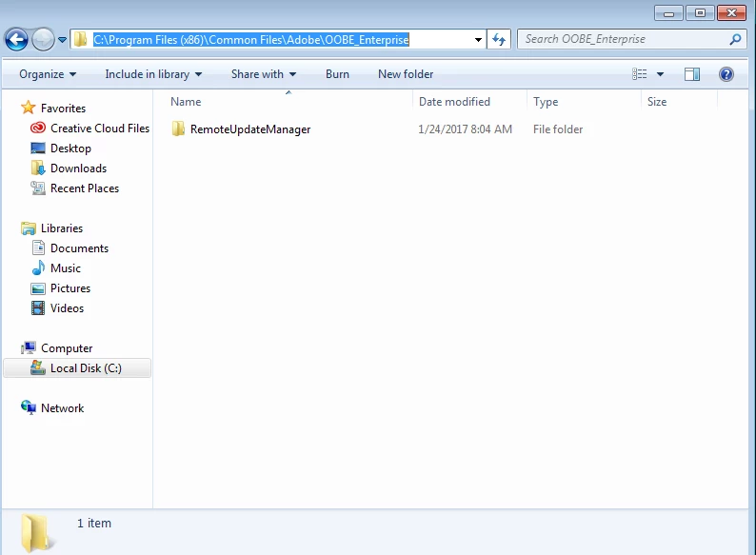
Task: Click the File folder type cell
Action: pyautogui.click(x=558, y=129)
